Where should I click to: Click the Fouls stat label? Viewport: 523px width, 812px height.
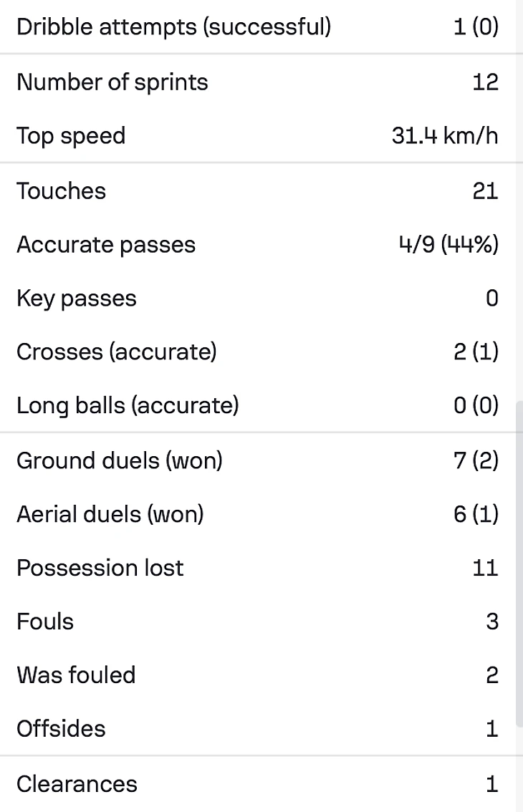click(x=45, y=622)
